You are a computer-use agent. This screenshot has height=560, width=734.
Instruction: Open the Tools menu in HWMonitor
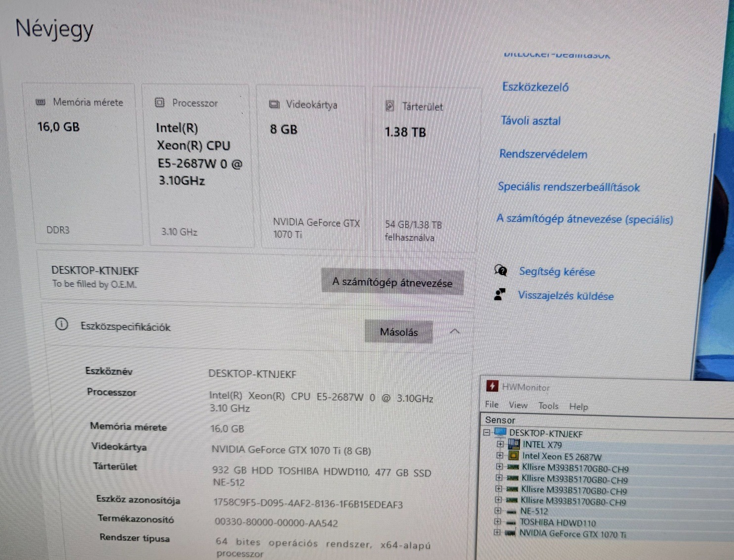pos(548,406)
